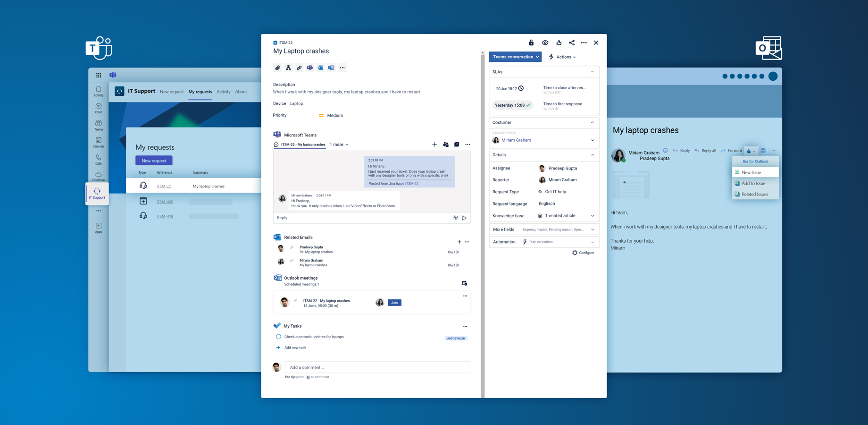The height and width of the screenshot is (425, 868).
Task: Click the link issue chain icon
Action: point(299,68)
